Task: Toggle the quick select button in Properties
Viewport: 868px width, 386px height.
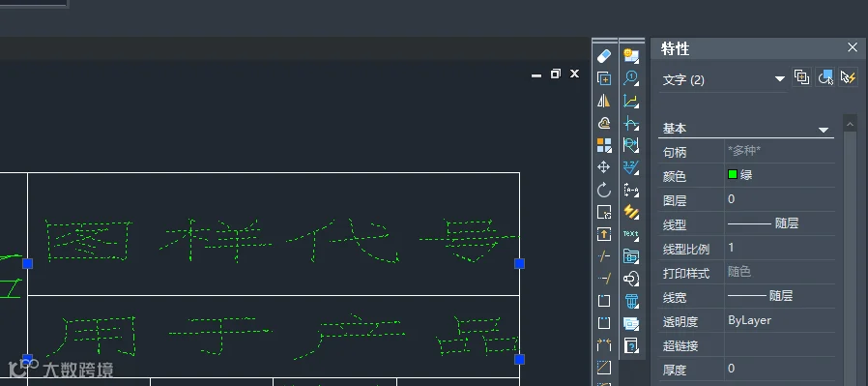Action: pyautogui.click(x=848, y=77)
